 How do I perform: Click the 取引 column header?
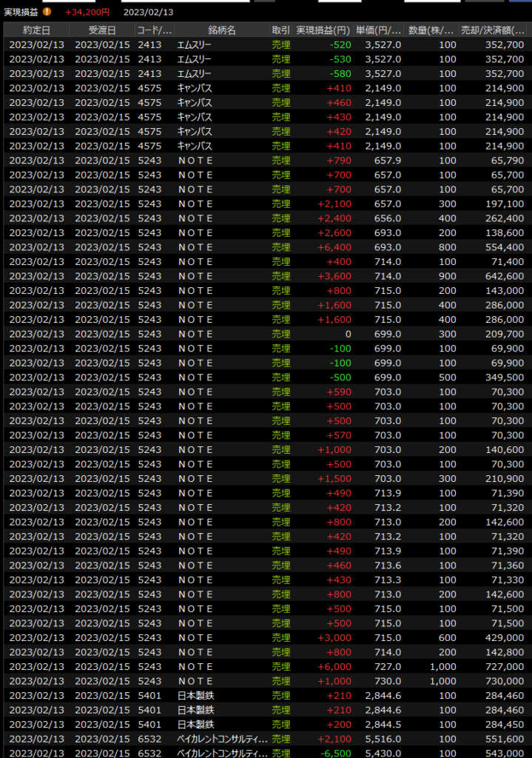[x=280, y=30]
